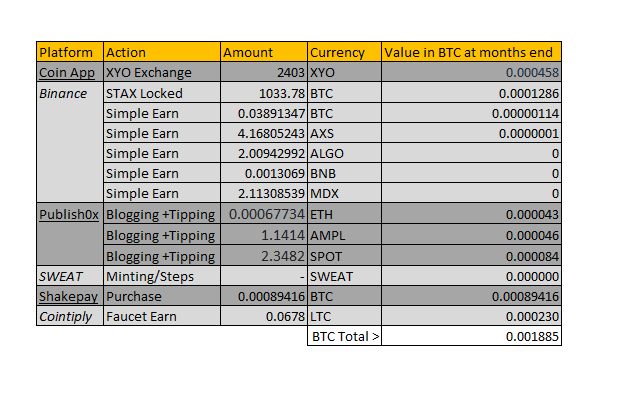Select Value in BTC at months end header
This screenshot has height=411, width=618.
coord(471,52)
